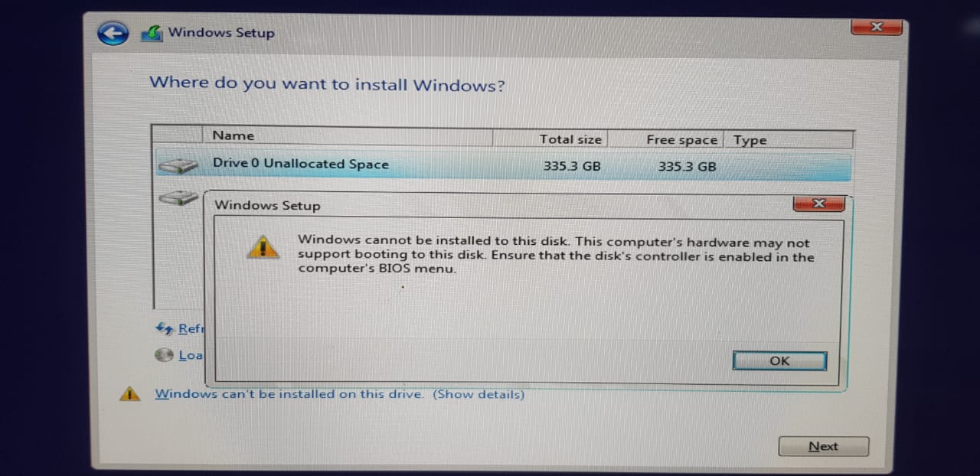Open the 'Windows can't be installed' details link
Image resolution: width=980 pixels, height=476 pixels.
pyautogui.click(x=340, y=394)
